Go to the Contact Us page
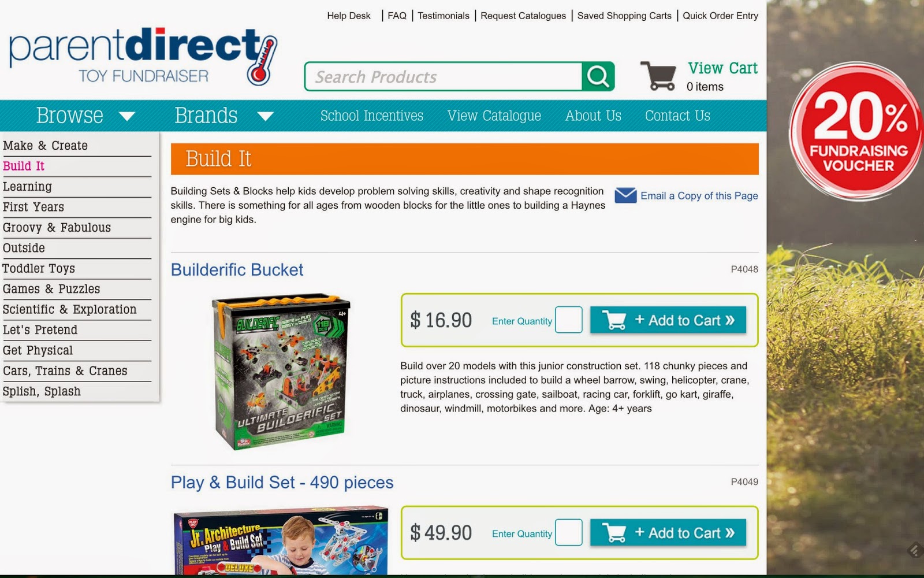The height and width of the screenshot is (578, 924). (x=677, y=116)
